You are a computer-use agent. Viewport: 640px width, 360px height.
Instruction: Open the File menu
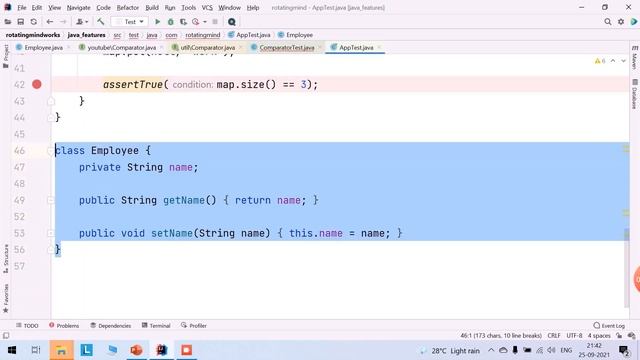tap(22, 7)
